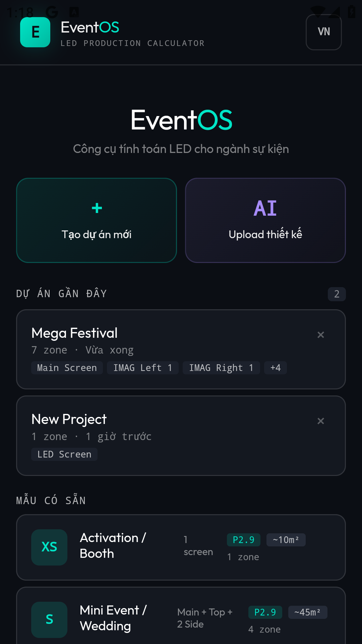
Task: Tap the green E app logo
Action: tap(35, 32)
